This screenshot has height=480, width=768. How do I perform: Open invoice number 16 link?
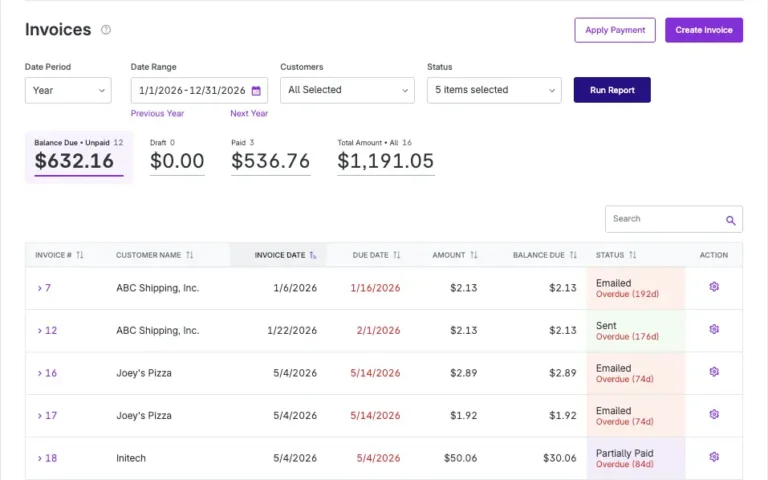click(x=51, y=374)
